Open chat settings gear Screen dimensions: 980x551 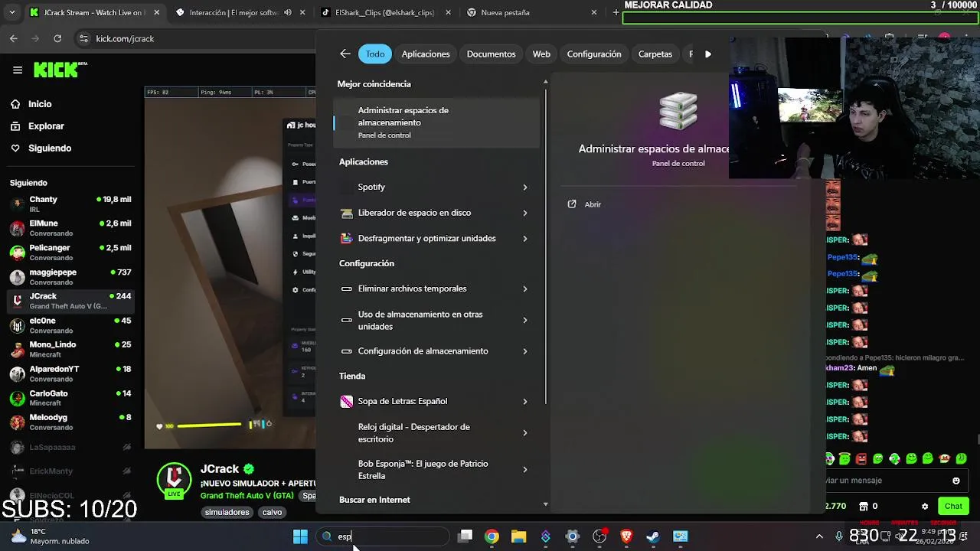[x=925, y=506]
